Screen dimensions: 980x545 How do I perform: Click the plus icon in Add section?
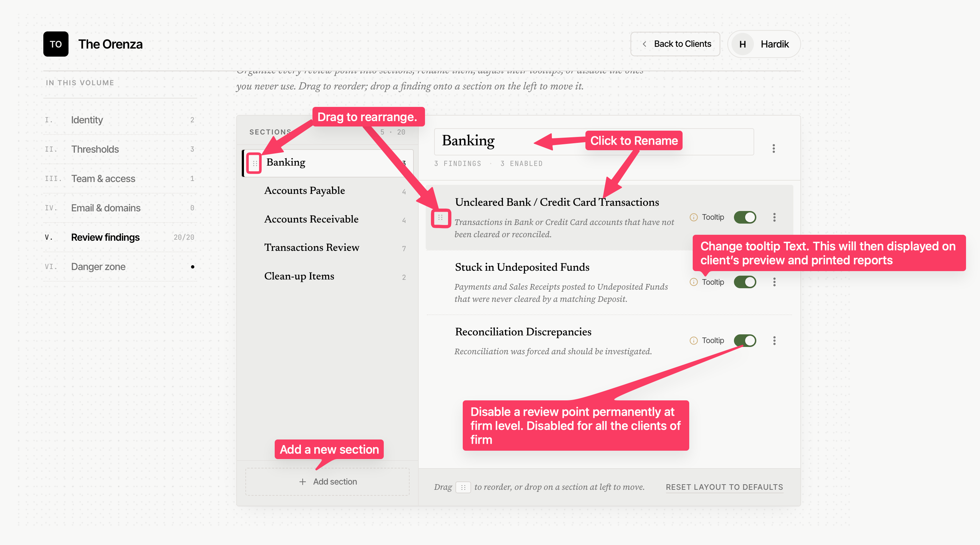(302, 481)
